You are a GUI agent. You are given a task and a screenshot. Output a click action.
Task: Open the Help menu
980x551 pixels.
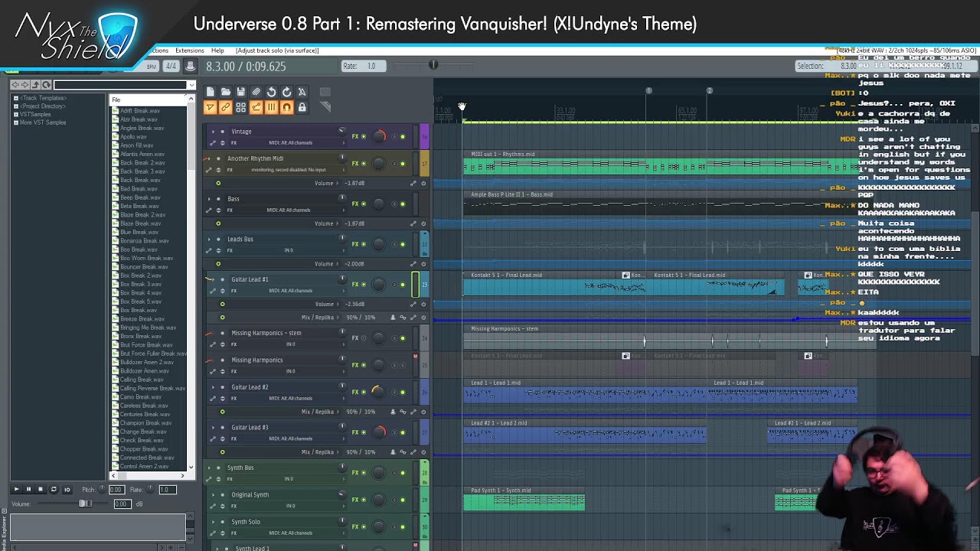217,51
